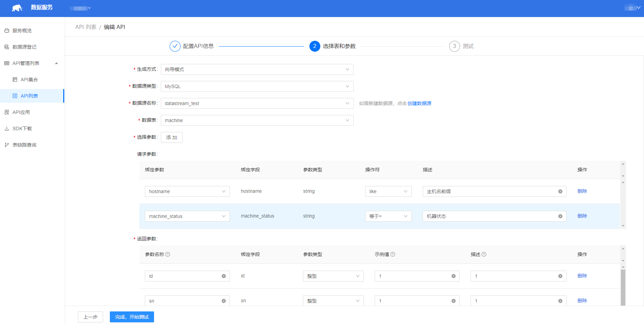Open the 服务概览 sidebar icon
The image size is (644, 324).
(x=6, y=30)
